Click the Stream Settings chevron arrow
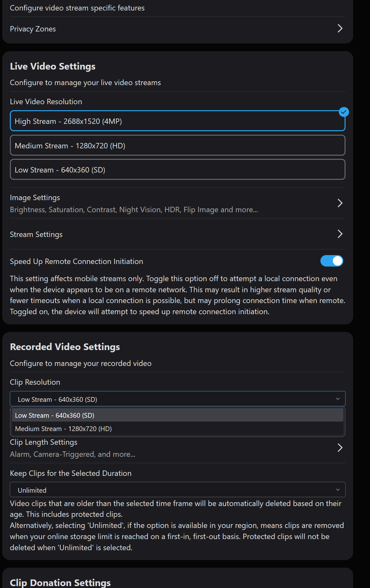This screenshot has height=588, width=370. click(340, 234)
